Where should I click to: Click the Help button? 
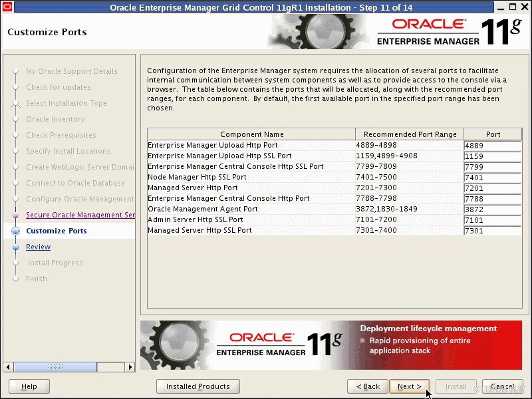[29, 386]
